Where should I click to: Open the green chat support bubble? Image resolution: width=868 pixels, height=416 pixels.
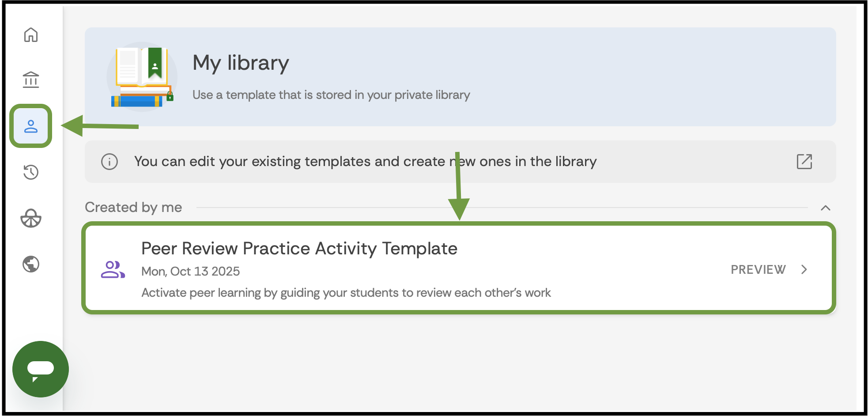pyautogui.click(x=40, y=369)
